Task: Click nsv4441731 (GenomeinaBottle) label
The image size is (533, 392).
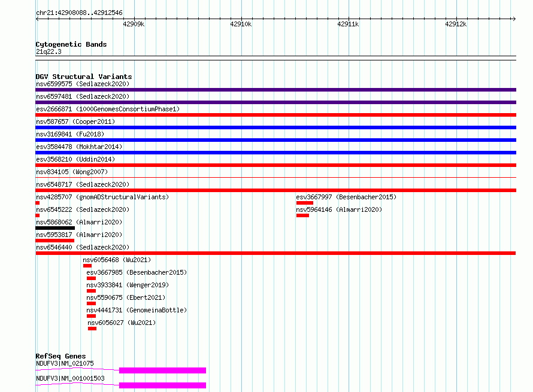Action: pyautogui.click(x=137, y=310)
